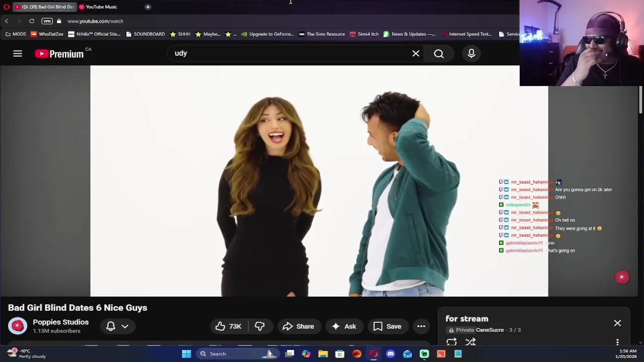Open the green streaming app taskbar icon

pos(424,354)
